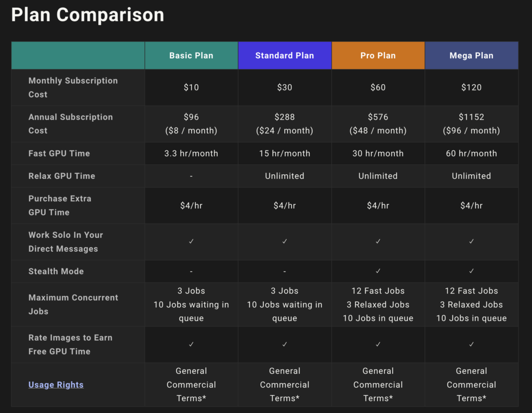Click the Stealth Mode dash under Basic Plan
Viewport: 532px width, 413px height.
click(x=191, y=272)
